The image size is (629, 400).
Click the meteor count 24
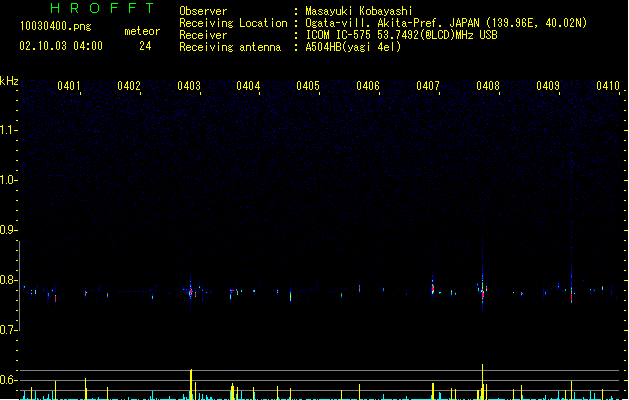tap(145, 46)
